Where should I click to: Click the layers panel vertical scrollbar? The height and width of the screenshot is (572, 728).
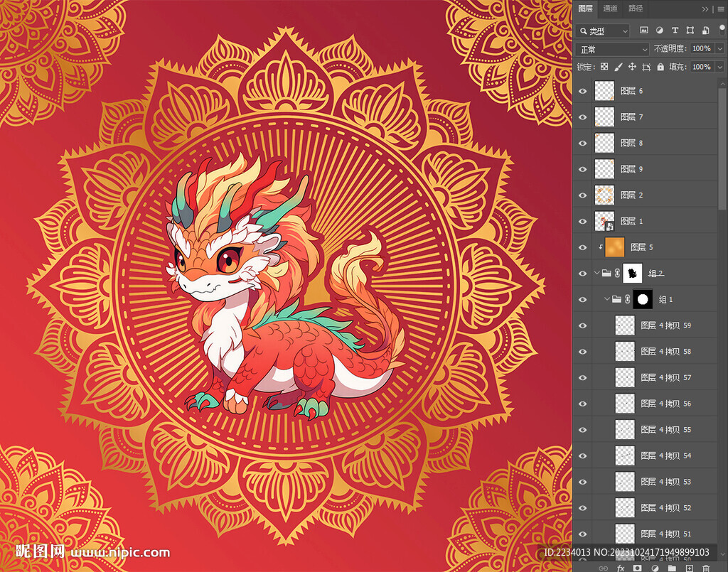(x=722, y=149)
